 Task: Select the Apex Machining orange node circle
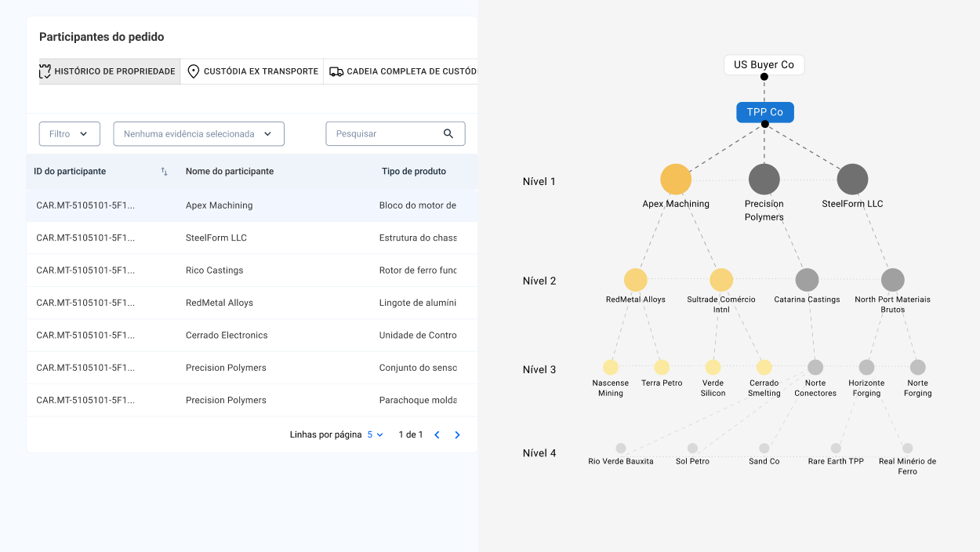pyautogui.click(x=676, y=180)
